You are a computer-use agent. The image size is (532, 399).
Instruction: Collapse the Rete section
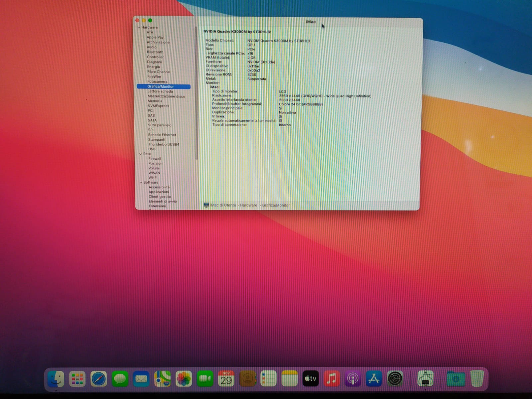[141, 154]
